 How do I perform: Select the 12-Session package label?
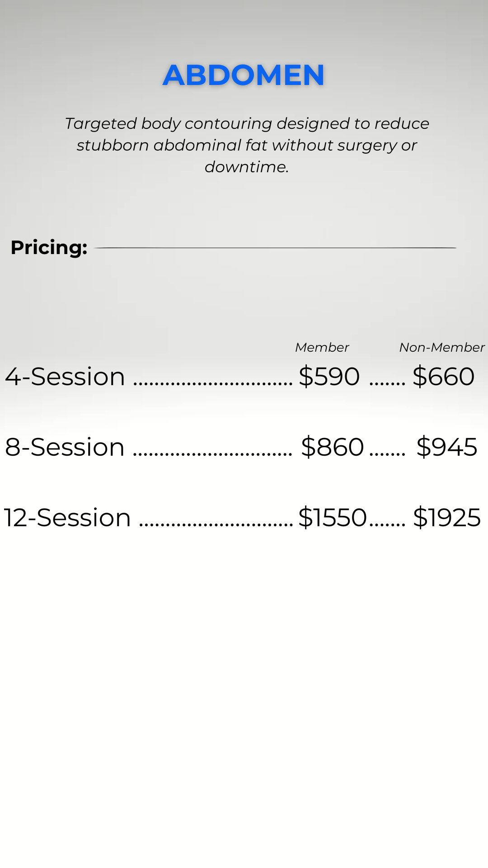pyautogui.click(x=67, y=518)
